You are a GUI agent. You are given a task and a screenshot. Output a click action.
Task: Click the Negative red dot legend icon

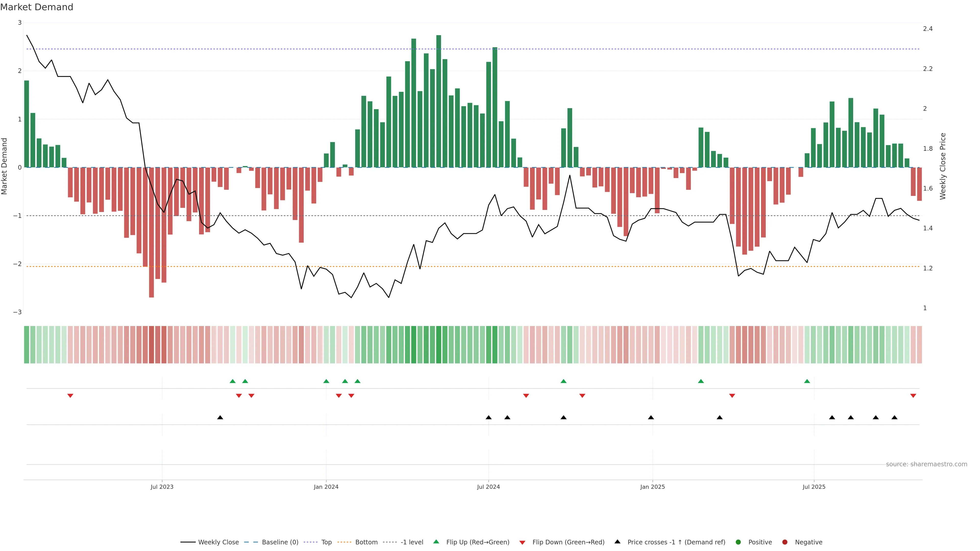pyautogui.click(x=785, y=542)
